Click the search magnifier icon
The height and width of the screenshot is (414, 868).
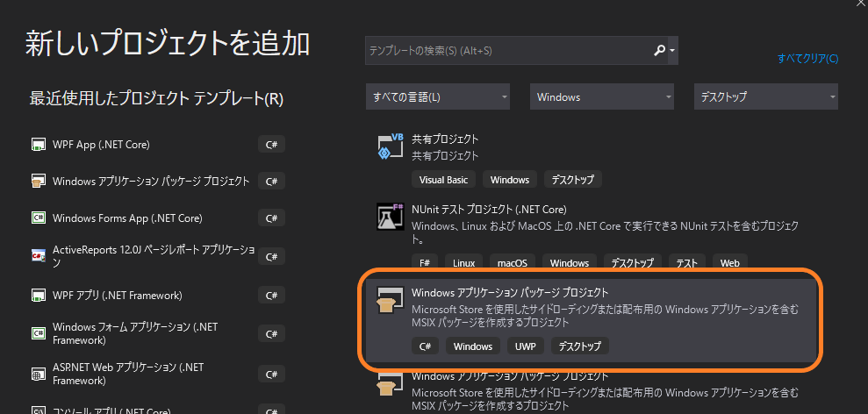(x=659, y=50)
